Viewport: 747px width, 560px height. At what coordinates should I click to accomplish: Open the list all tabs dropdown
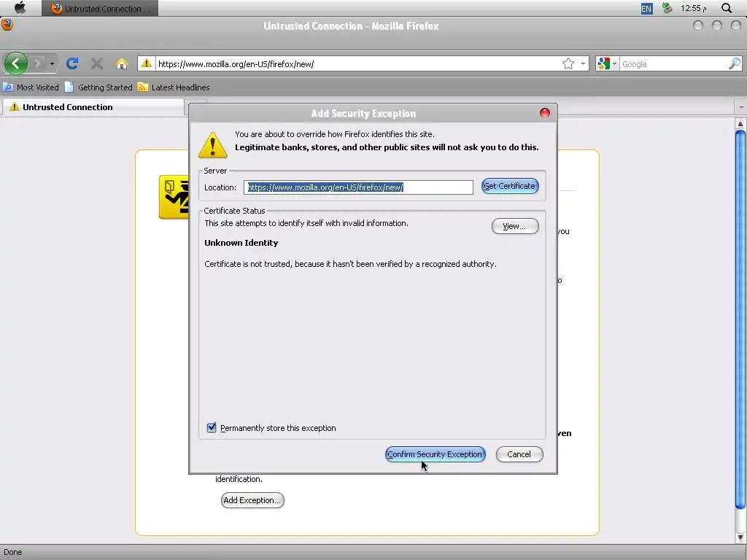tap(741, 107)
